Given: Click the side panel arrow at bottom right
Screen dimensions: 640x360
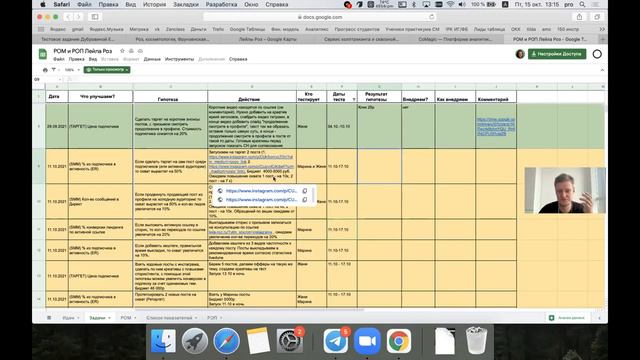Looking at the screenshot, I should click(x=599, y=318).
